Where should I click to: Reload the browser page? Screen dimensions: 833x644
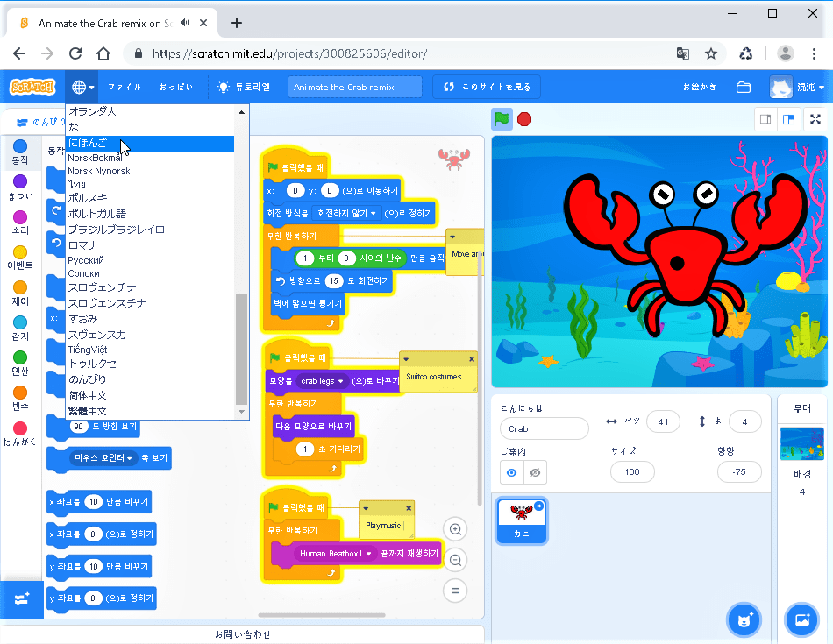tap(75, 53)
